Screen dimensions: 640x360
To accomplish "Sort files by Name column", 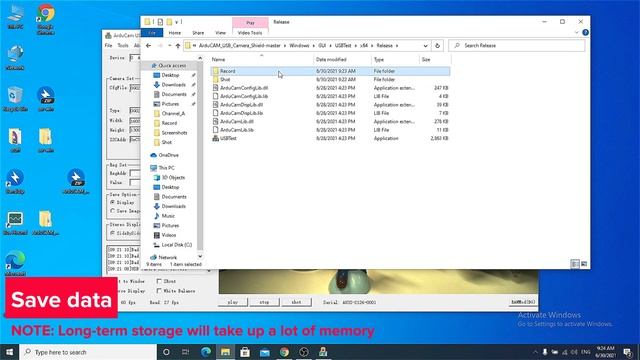I will click(x=261, y=60).
